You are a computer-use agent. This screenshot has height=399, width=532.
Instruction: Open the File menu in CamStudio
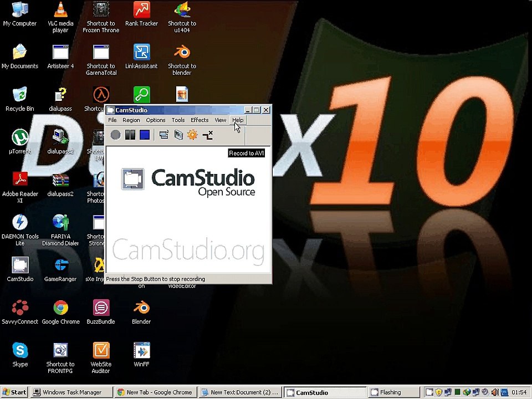(x=112, y=120)
